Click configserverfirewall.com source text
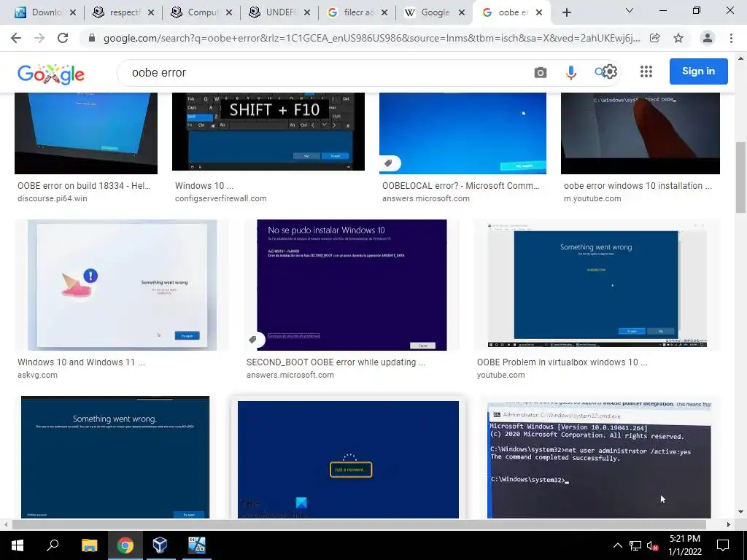Viewport: 747px width, 560px height. coord(220,198)
